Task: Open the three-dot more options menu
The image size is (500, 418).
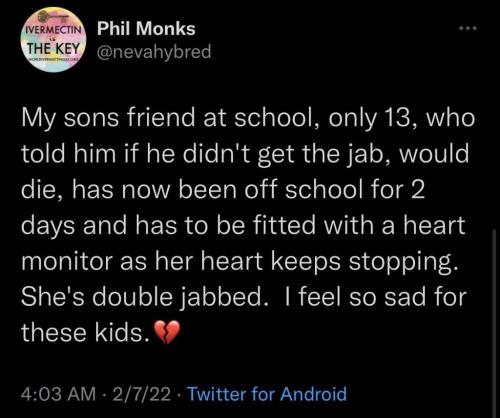Action: [468, 29]
